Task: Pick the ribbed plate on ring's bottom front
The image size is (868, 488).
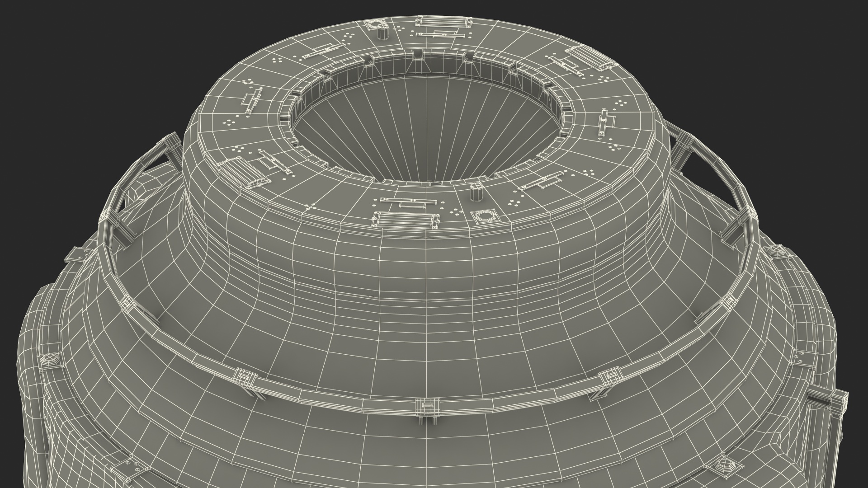Action: (405, 220)
